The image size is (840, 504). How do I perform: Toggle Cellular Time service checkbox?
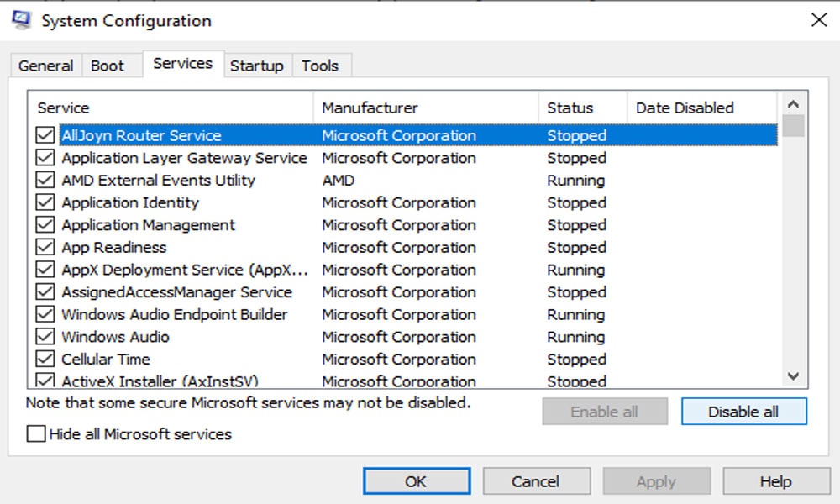pos(45,359)
